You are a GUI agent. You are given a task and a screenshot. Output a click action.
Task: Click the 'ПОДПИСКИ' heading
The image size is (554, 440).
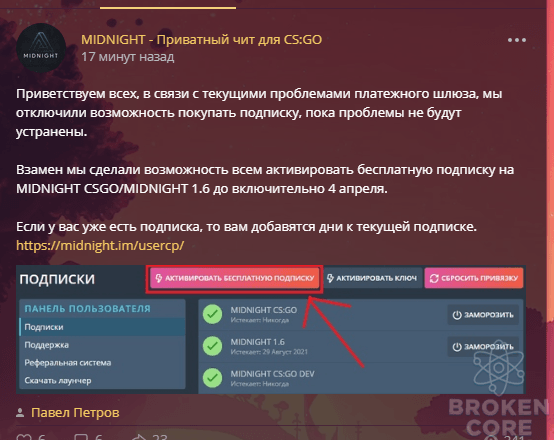(57, 279)
